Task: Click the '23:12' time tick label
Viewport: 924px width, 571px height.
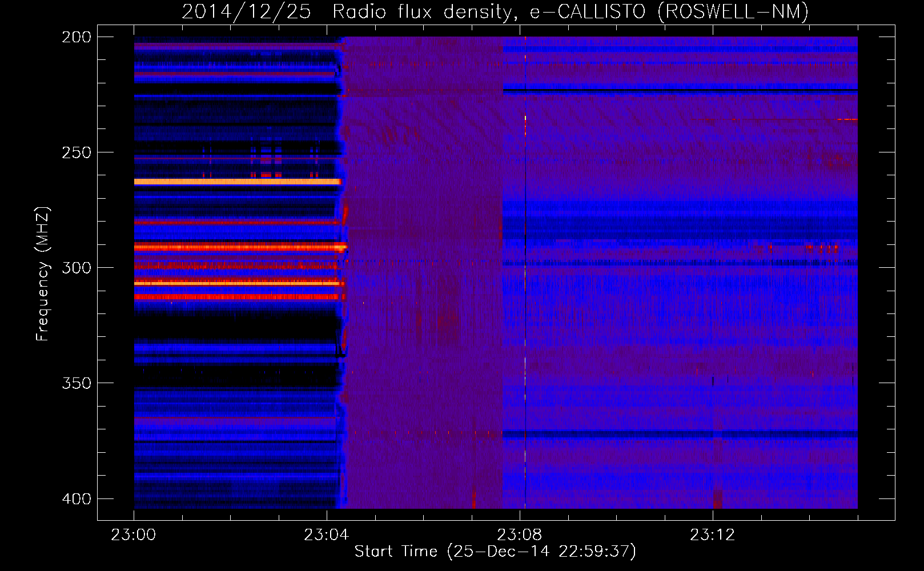Action: 712,535
